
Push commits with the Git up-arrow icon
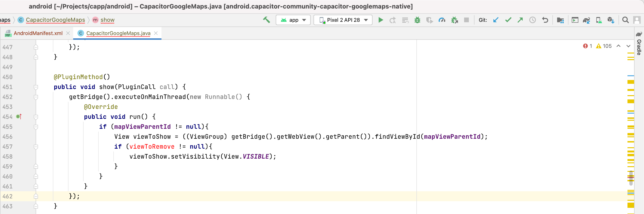(x=520, y=20)
